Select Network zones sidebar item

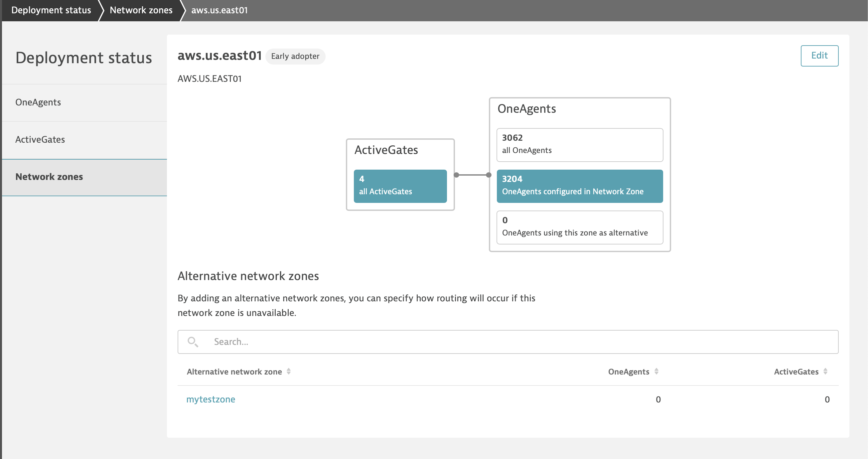pyautogui.click(x=84, y=177)
